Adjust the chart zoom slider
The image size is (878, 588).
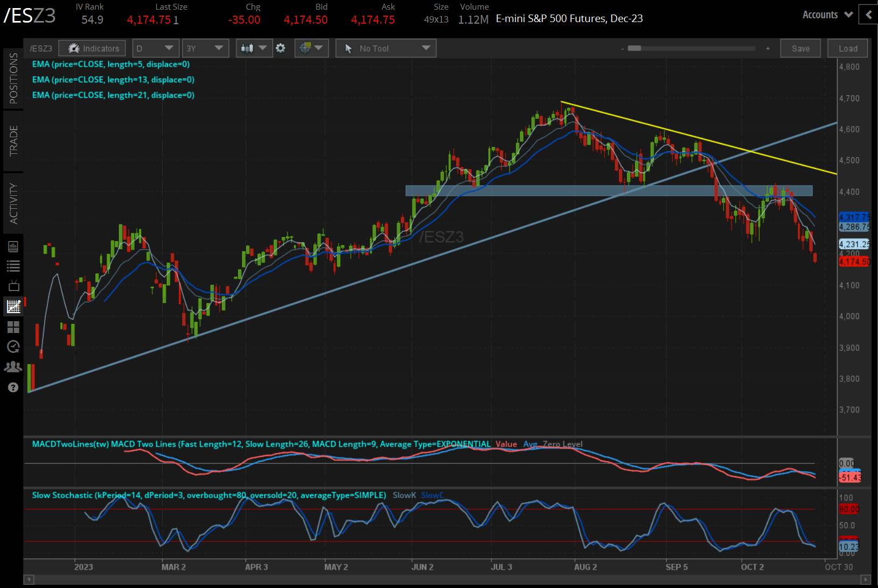(635, 48)
